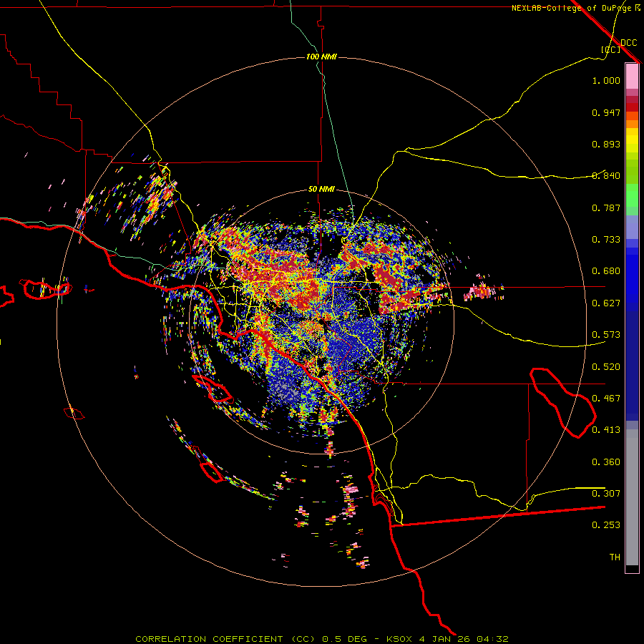
Task: Click the 0.520 value on the color scale
Action: tap(606, 367)
